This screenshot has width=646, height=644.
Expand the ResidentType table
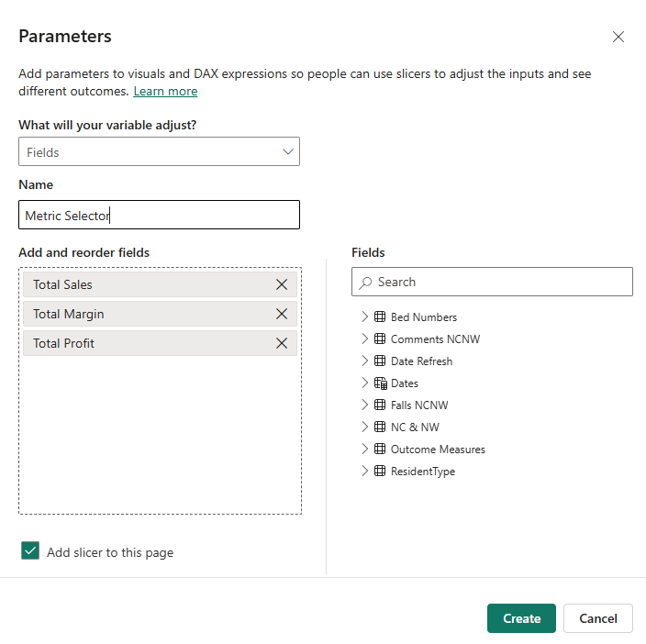pos(364,471)
